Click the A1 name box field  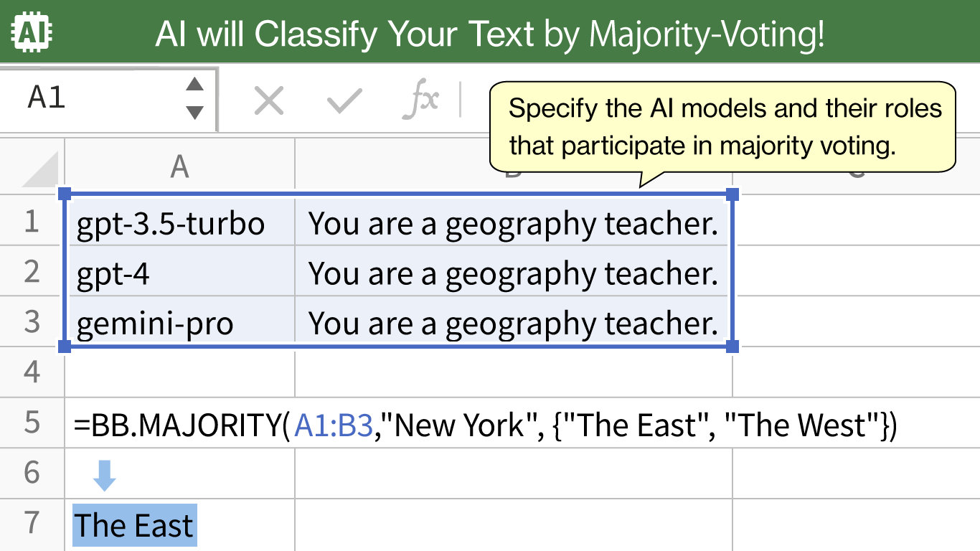108,99
